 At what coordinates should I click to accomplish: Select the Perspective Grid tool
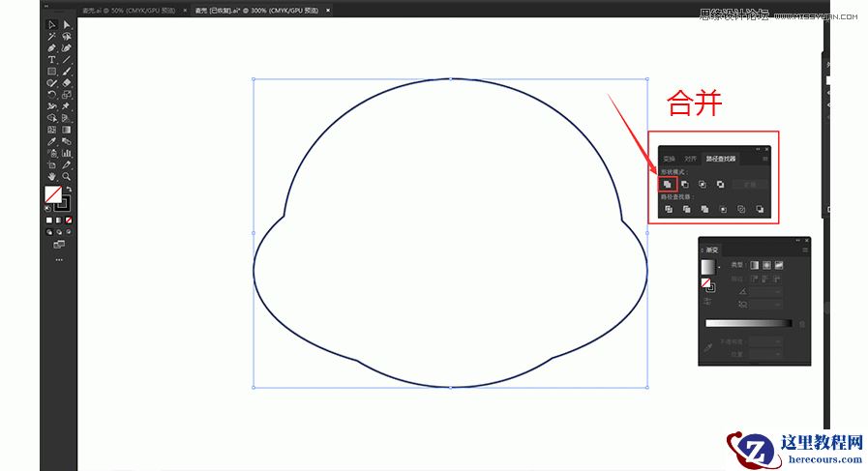[67, 118]
